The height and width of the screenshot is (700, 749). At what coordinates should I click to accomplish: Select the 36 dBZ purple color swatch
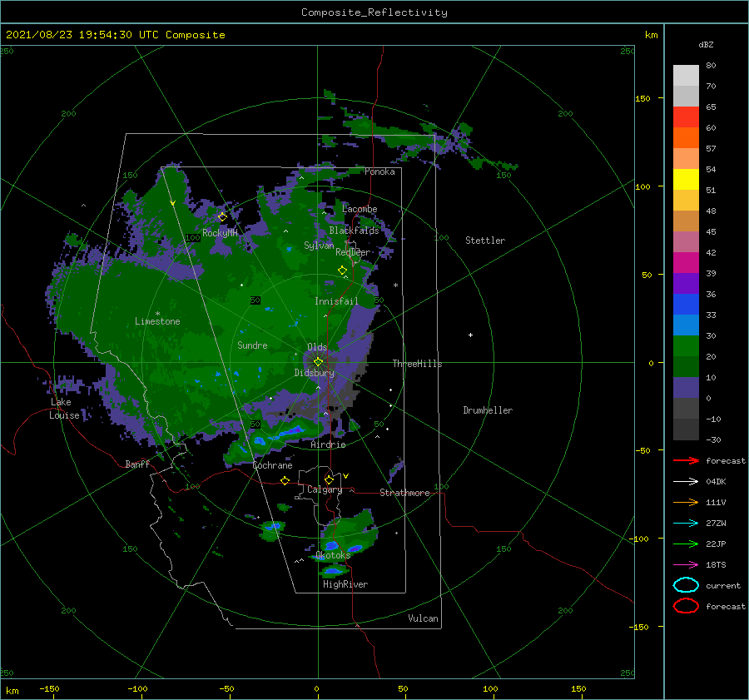[x=686, y=283]
